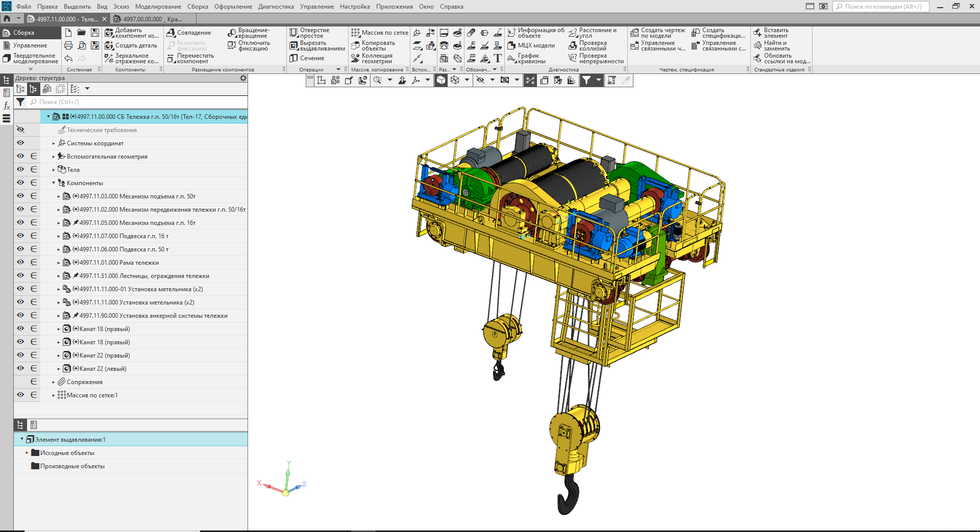Click the New document icon
Viewport: 980px width, 532px height.
point(68,33)
